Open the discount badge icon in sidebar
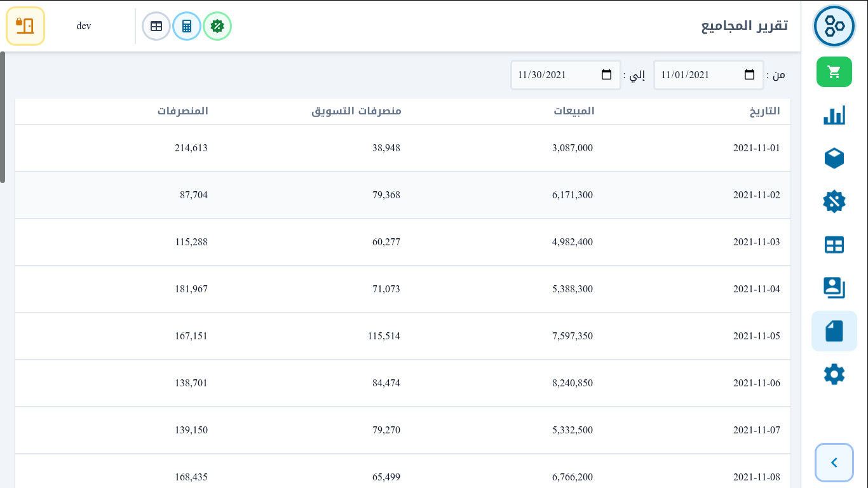Viewport: 868px width, 488px height. click(834, 202)
